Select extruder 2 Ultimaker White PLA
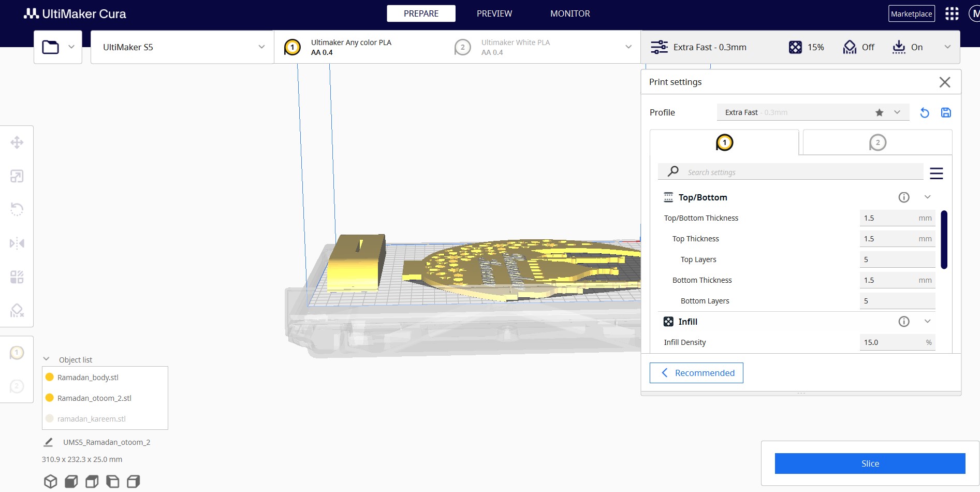Screen dimensions: 980x492 502,47
